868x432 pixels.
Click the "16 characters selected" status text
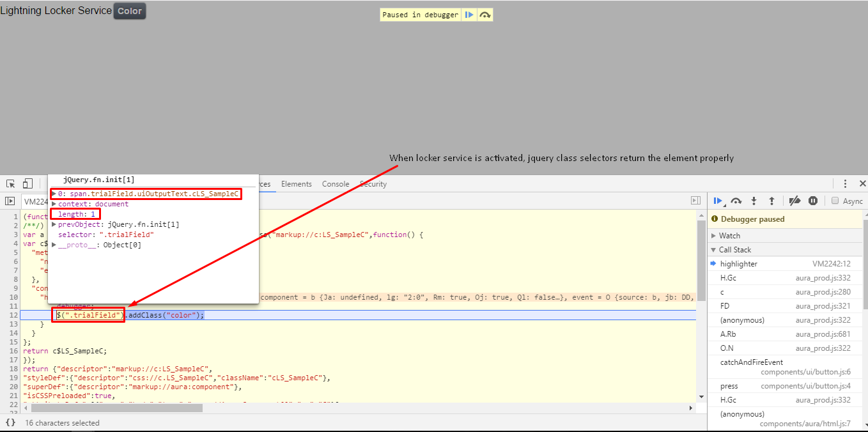[x=63, y=423]
